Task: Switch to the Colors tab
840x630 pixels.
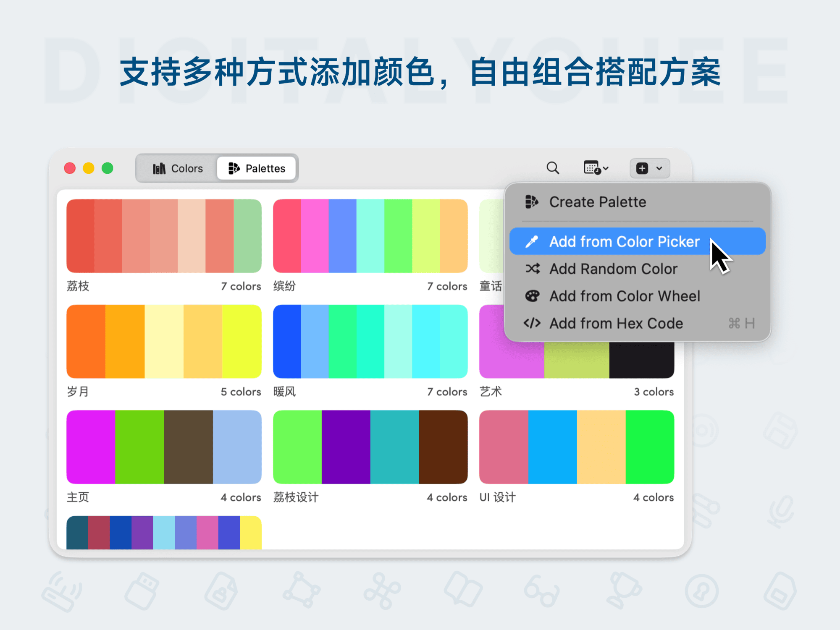Action: click(x=178, y=168)
